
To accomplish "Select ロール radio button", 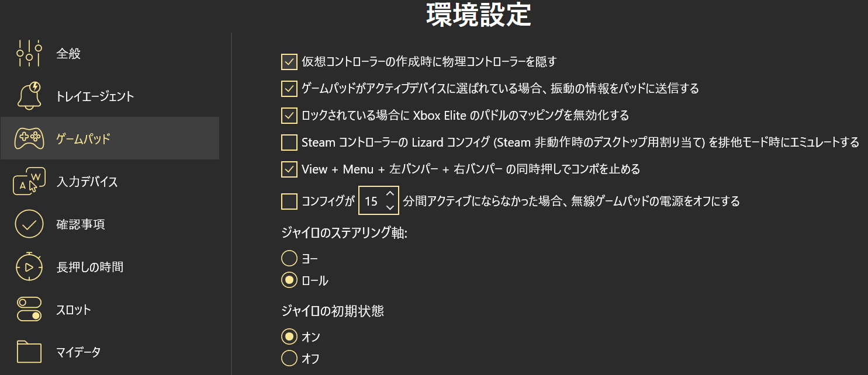I will [x=289, y=280].
